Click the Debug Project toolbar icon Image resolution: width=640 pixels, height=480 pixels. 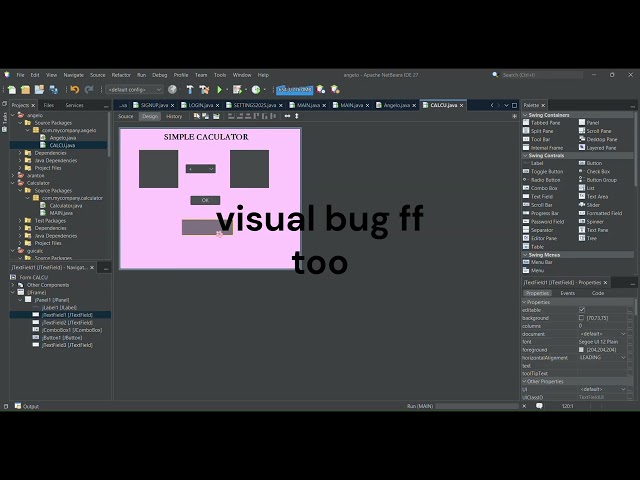point(237,89)
